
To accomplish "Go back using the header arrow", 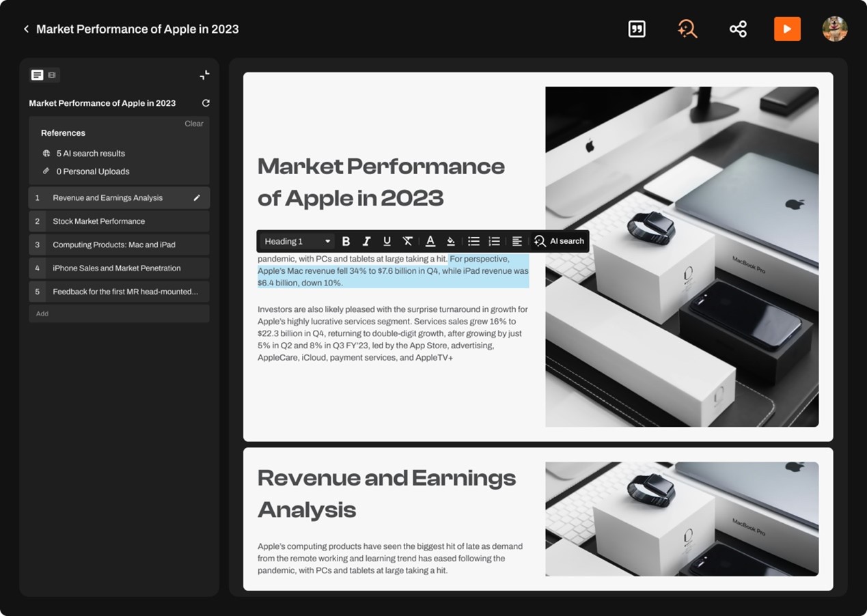I will tap(26, 29).
